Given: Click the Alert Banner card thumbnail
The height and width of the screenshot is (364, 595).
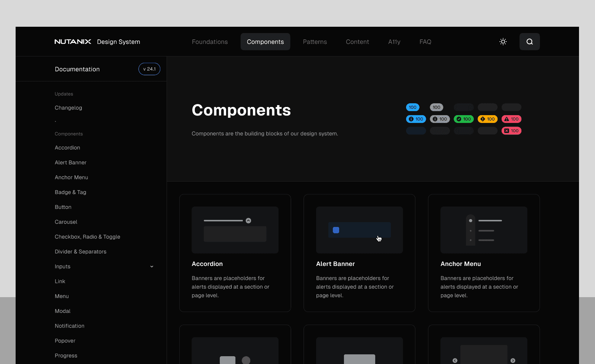Looking at the screenshot, I should tap(360, 230).
